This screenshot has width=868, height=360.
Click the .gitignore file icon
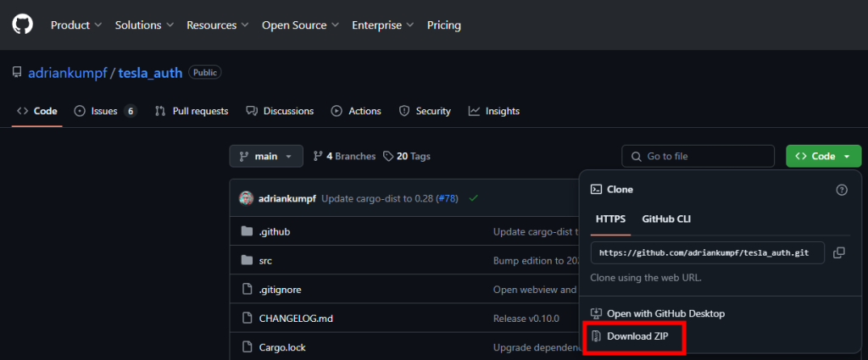click(247, 289)
